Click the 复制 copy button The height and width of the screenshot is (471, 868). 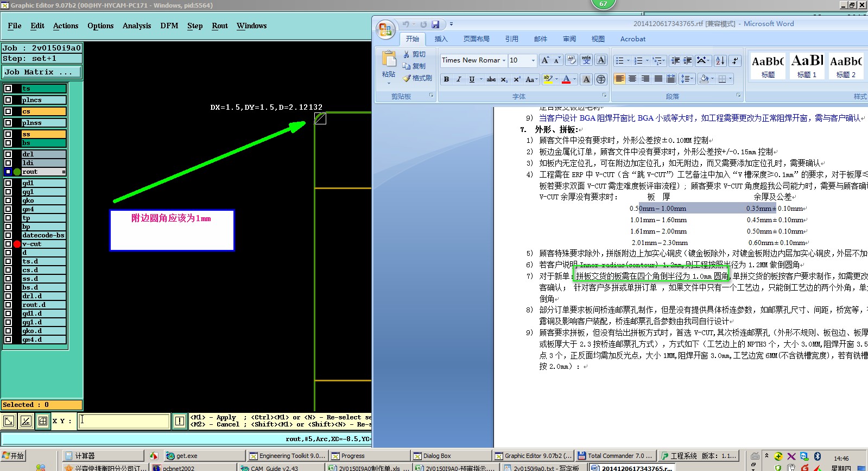414,66
